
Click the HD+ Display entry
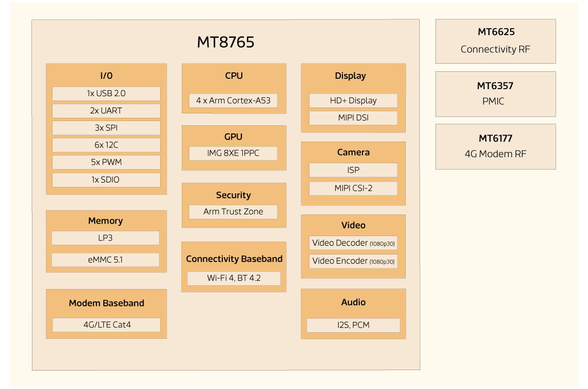point(353,100)
